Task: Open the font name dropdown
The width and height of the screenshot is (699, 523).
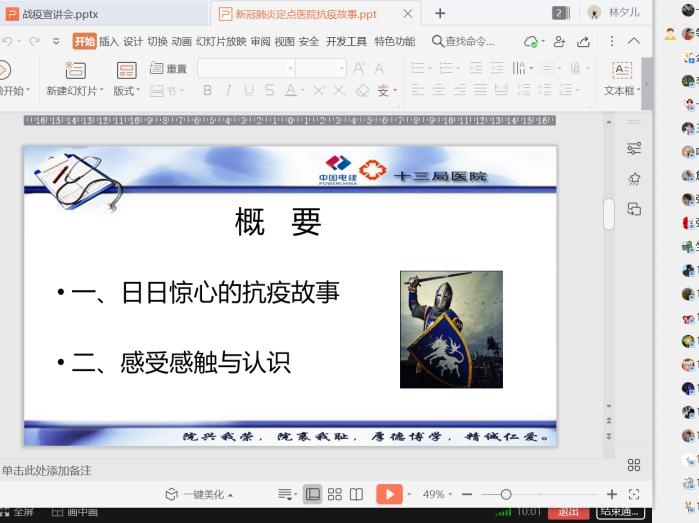Action: [x=291, y=69]
